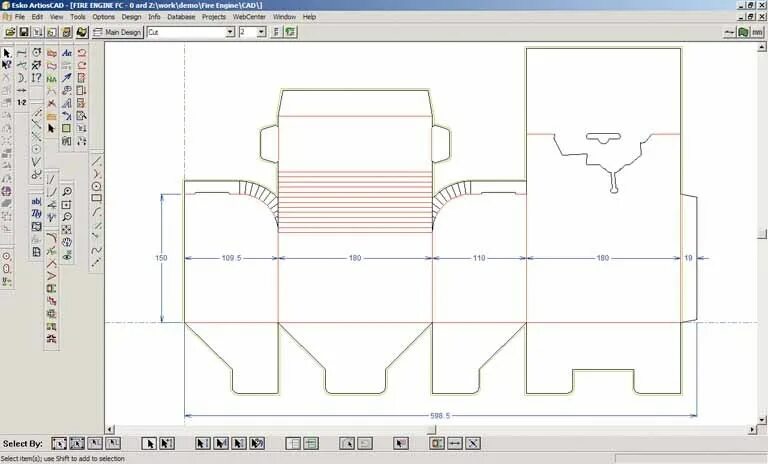Click the 110 dimension label

pyautogui.click(x=479, y=258)
